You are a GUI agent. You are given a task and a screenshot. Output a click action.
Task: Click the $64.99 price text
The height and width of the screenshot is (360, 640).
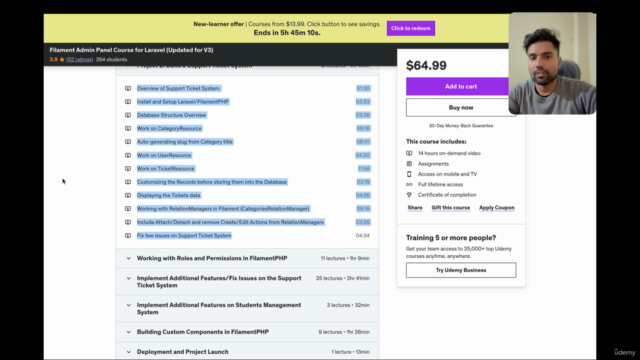pos(426,65)
